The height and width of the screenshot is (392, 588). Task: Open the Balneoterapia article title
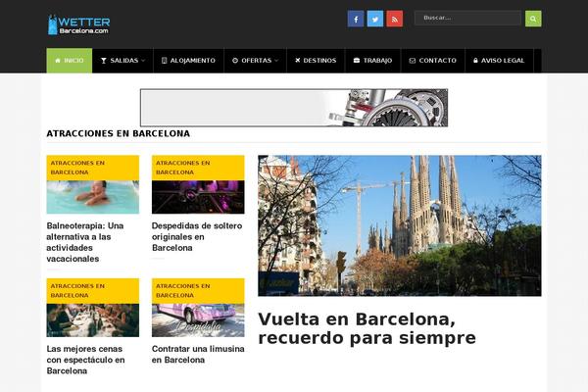click(x=85, y=242)
